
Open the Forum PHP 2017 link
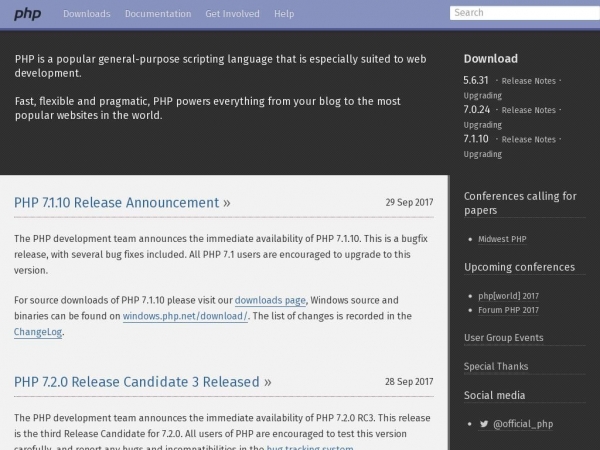point(508,310)
